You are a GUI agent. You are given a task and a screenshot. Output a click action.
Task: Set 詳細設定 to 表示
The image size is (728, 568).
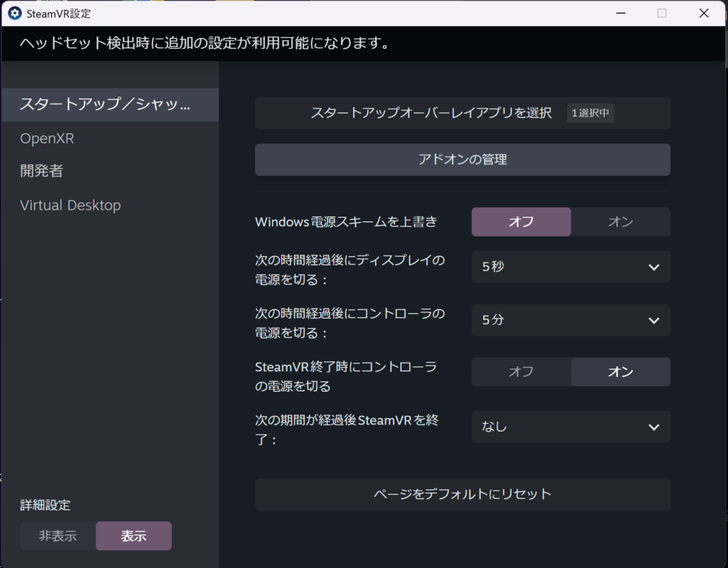tap(134, 536)
